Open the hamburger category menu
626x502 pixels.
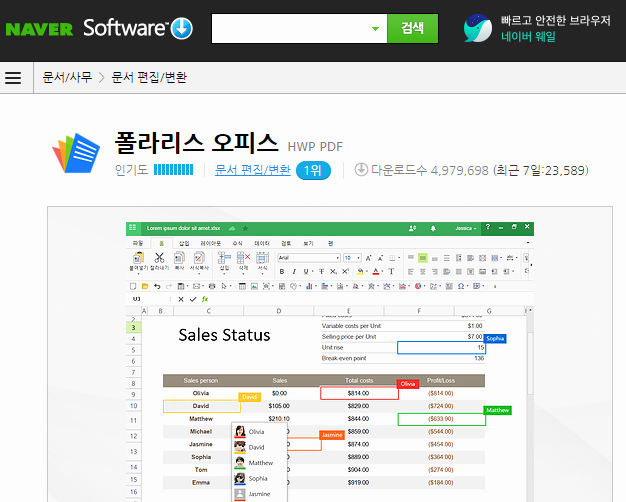pyautogui.click(x=13, y=77)
